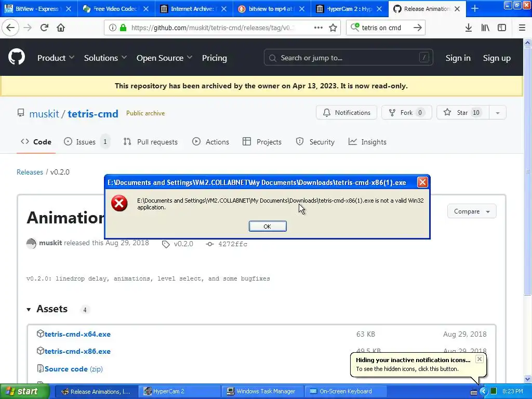Open the Issues repository tab

click(87, 142)
